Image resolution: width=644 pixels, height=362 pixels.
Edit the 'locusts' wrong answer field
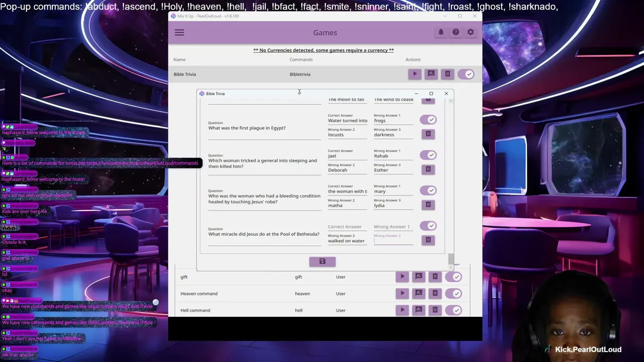click(x=348, y=135)
